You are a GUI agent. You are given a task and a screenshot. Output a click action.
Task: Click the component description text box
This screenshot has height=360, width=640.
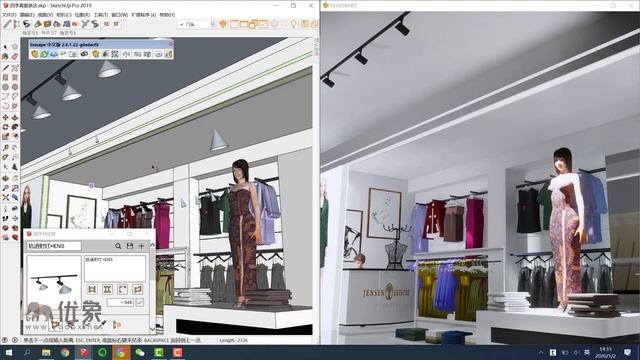tap(115, 268)
